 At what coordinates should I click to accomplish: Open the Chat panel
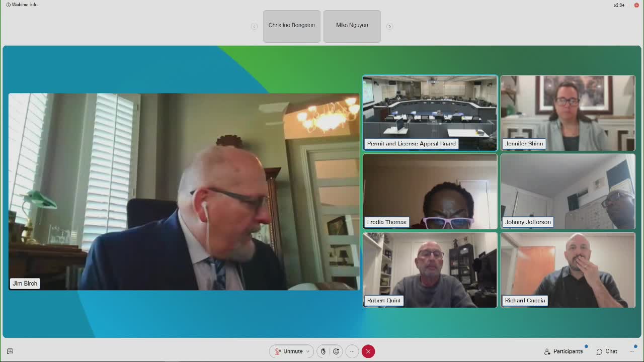tap(607, 351)
